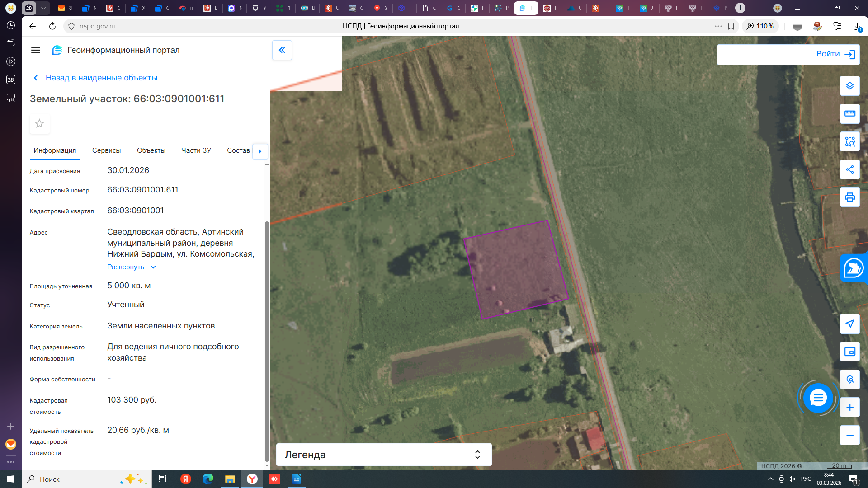Viewport: 868px width, 488px height.
Task: Print the map view
Action: [849, 197]
